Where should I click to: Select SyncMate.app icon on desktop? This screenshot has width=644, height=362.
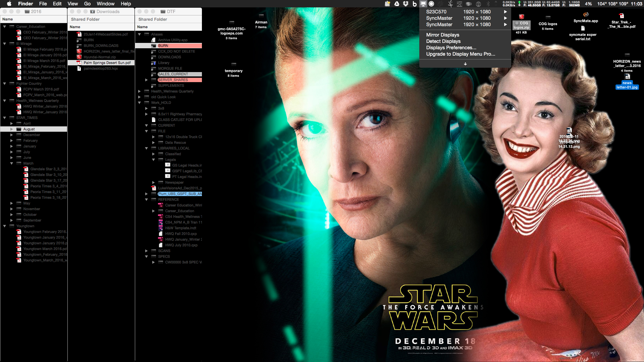(586, 15)
